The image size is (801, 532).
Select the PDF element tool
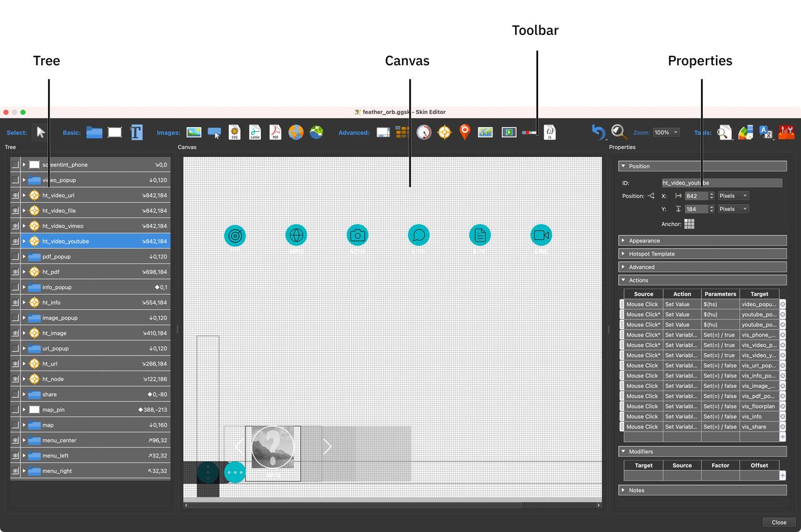pyautogui.click(x=275, y=132)
